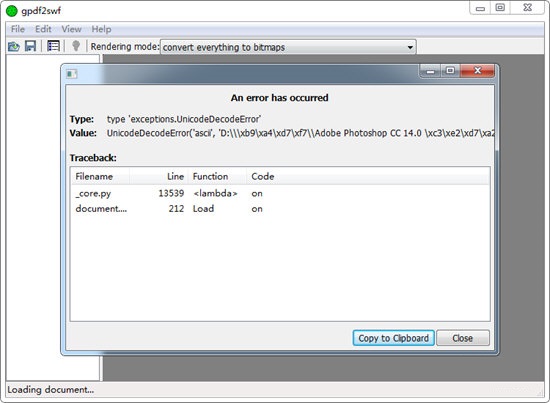
Task: Click the Function column header
Action: [217, 176]
